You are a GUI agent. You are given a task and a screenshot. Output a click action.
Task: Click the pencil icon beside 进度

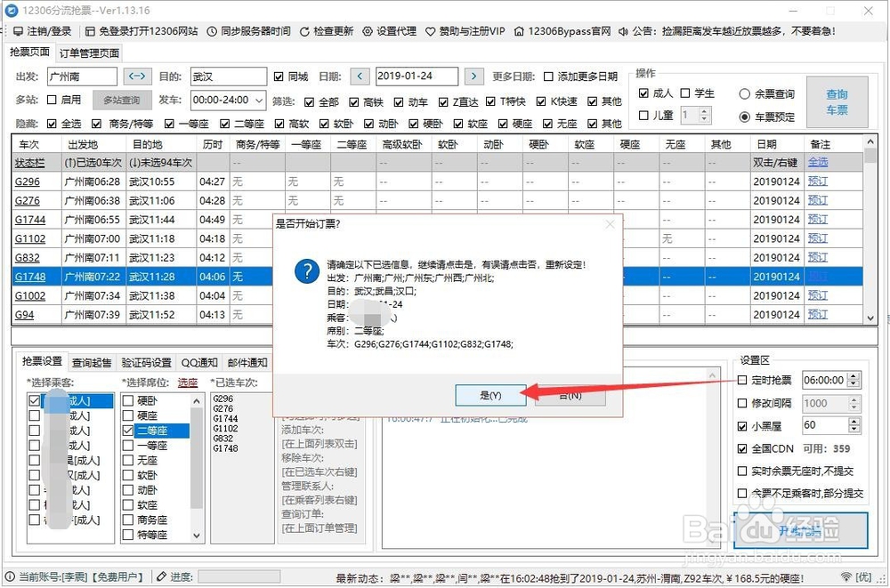(x=162, y=576)
